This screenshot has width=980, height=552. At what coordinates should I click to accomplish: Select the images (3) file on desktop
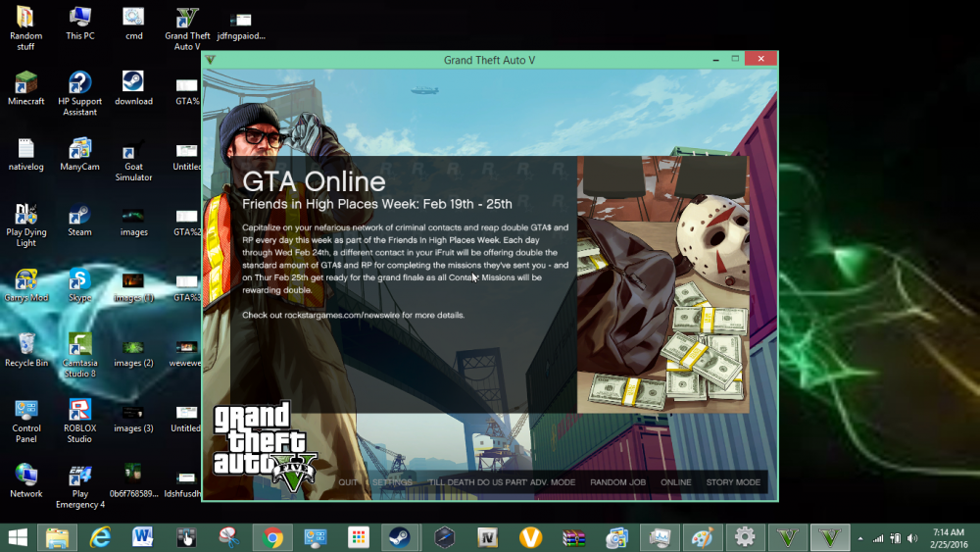[x=133, y=419]
